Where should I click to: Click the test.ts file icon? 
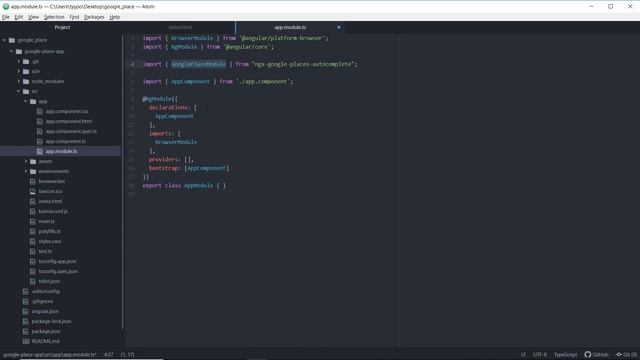pyautogui.click(x=33, y=251)
